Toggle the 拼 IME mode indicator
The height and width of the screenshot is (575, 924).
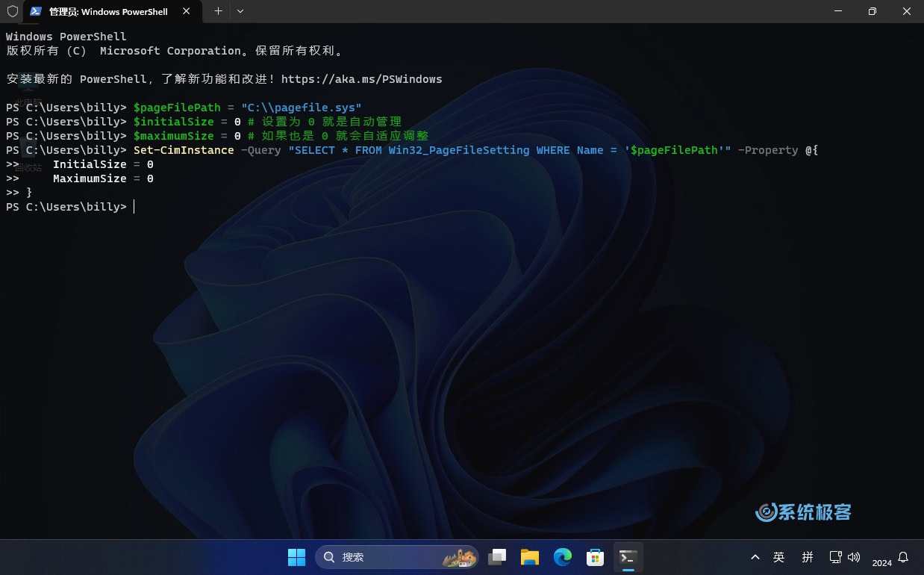point(808,557)
